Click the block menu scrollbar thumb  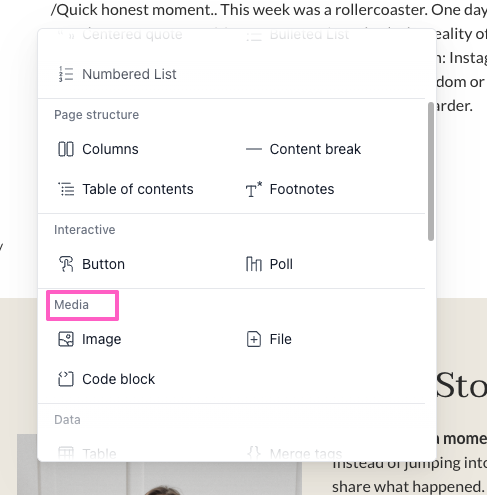pyautogui.click(x=431, y=171)
